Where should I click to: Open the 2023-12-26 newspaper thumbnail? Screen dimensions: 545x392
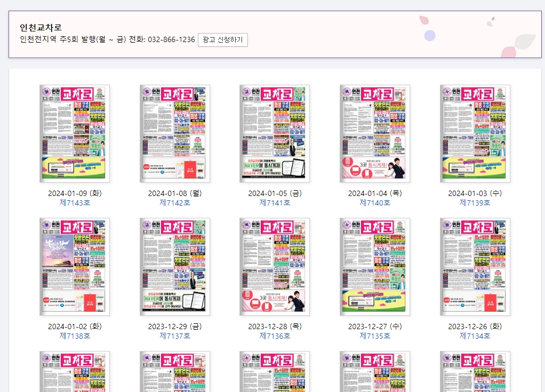(x=475, y=266)
